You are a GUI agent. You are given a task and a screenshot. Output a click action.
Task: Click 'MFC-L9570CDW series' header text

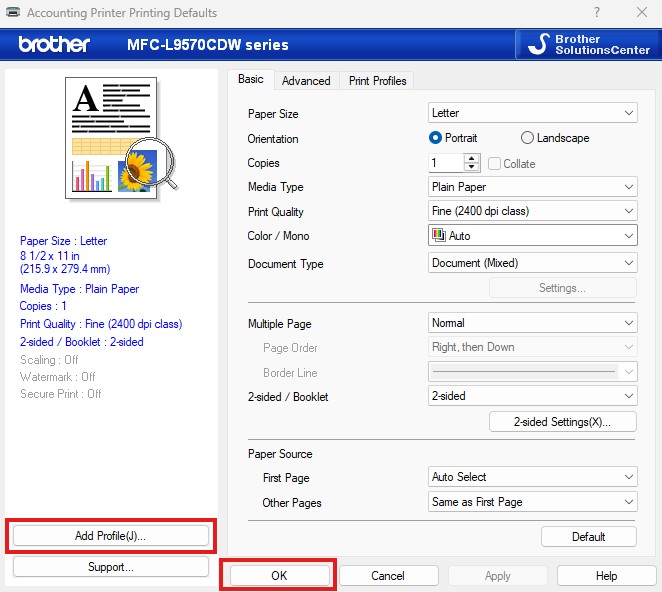coord(208,45)
